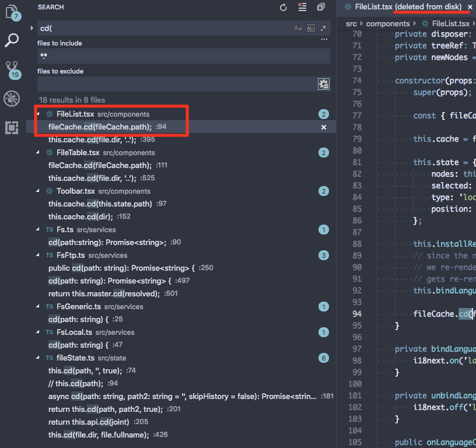Open the Debug view bug icon
Image resolution: width=476 pixels, height=448 pixels.
point(12,99)
